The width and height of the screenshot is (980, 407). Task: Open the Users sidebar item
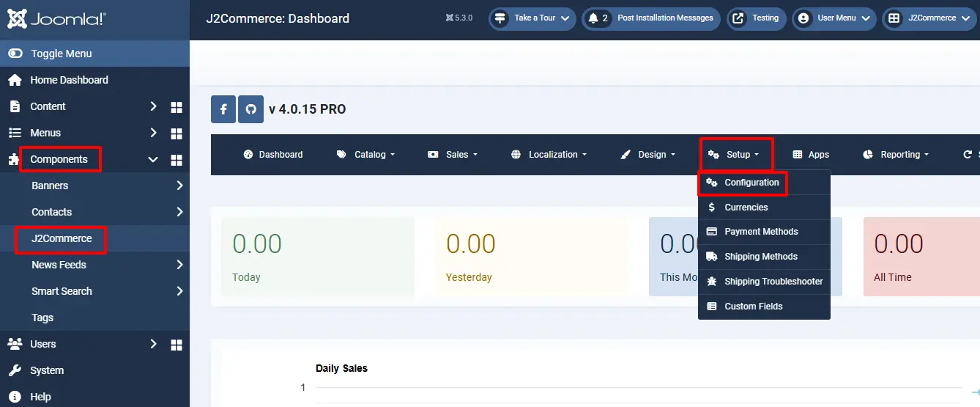click(42, 344)
